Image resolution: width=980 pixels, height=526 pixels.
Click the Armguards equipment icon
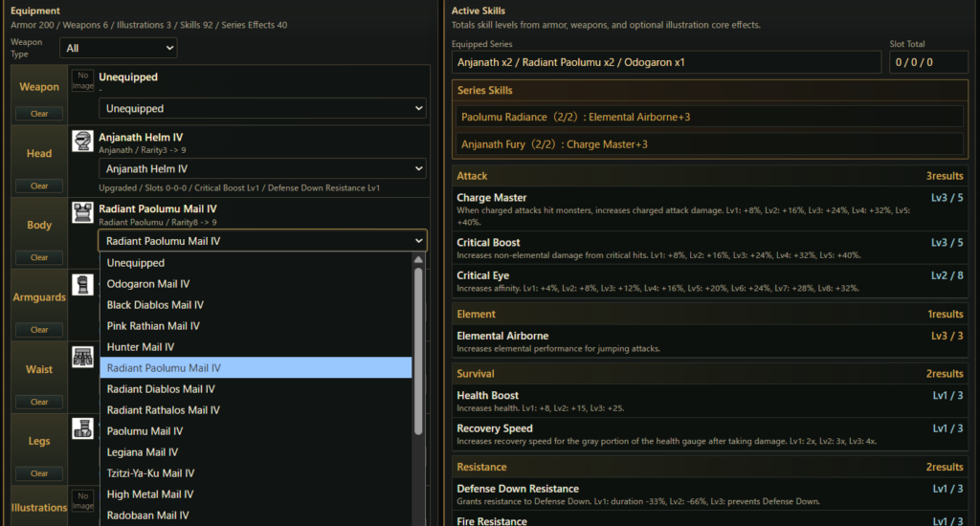[x=82, y=285]
